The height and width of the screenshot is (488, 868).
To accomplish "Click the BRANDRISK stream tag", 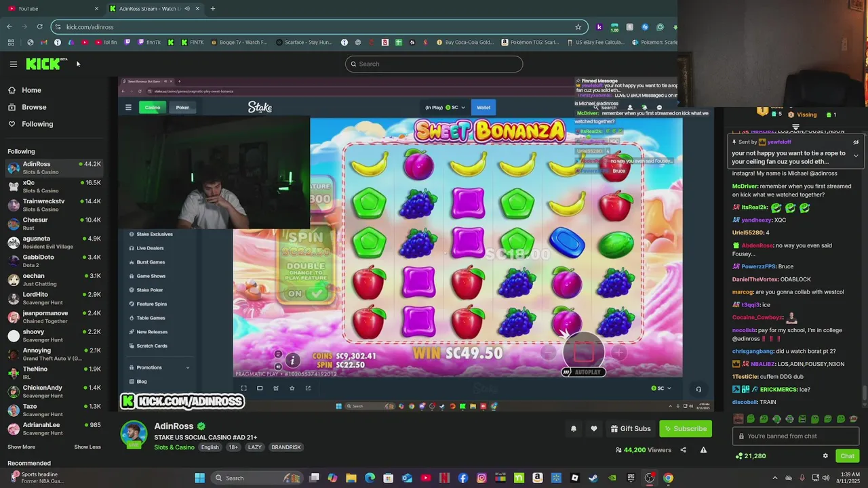I will click(285, 447).
